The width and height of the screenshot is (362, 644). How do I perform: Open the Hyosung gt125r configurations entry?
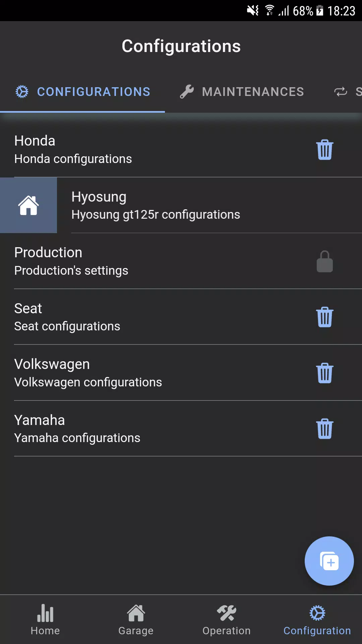[209, 205]
